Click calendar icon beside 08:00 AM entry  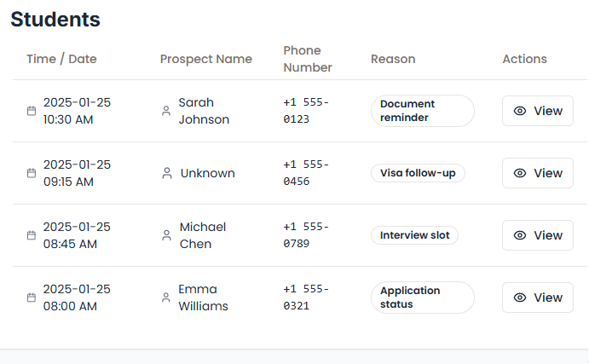(x=32, y=298)
